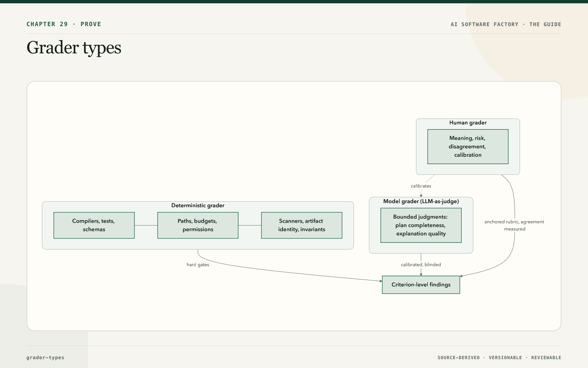588x368 pixels.
Task: Click the "grader-types" footer slug
Action: [x=45, y=358]
